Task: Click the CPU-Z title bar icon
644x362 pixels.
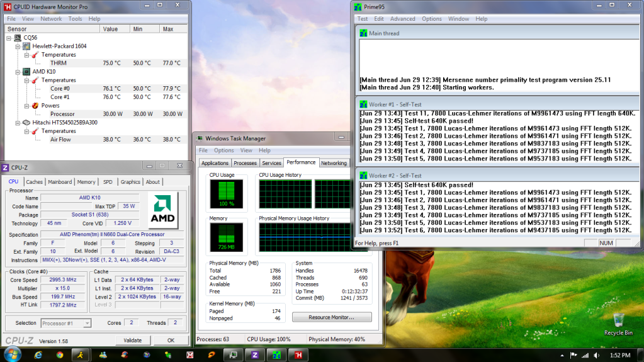Action: pyautogui.click(x=5, y=167)
